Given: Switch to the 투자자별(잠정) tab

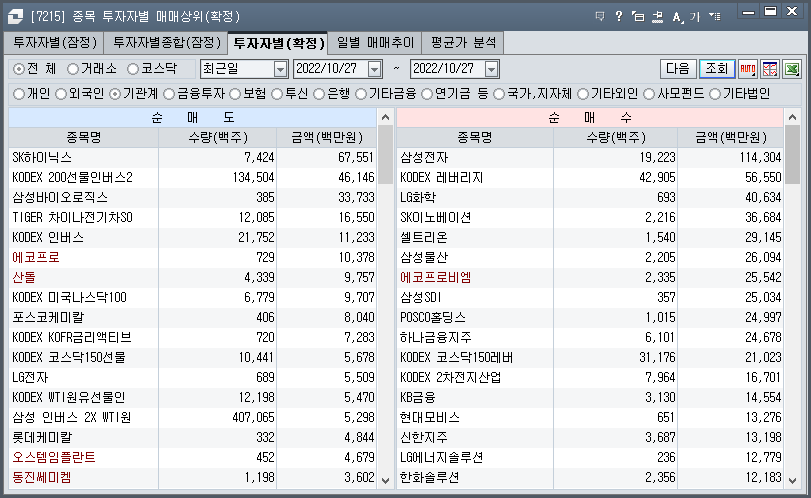Looking at the screenshot, I should click(55, 43).
